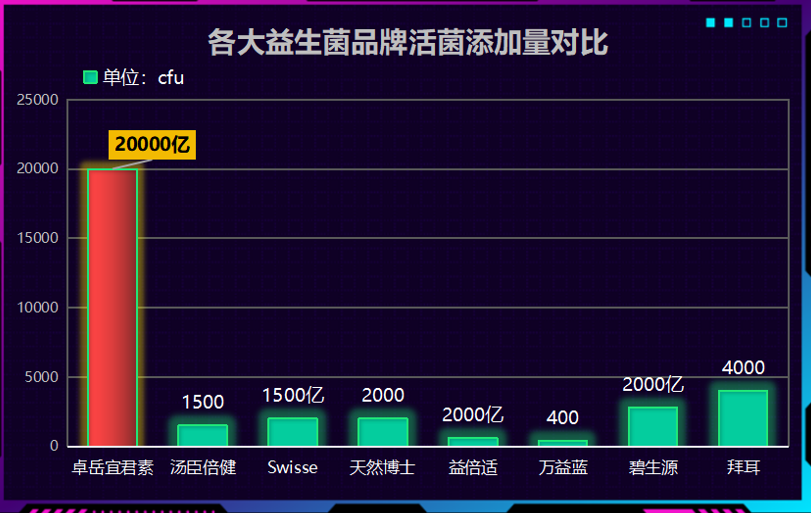The width and height of the screenshot is (811, 513).
Task: Click the red 卓岳宜君素 bar
Action: tap(112, 307)
